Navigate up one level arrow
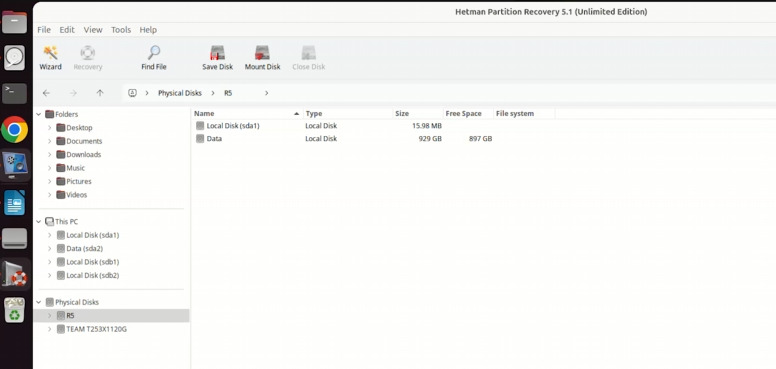Viewport: 776px width, 369px height. [x=100, y=93]
